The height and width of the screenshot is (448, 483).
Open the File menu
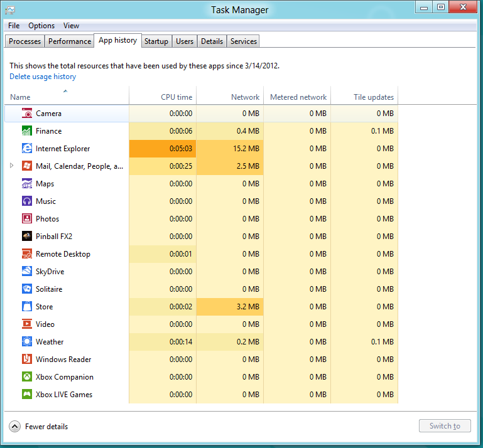[14, 26]
